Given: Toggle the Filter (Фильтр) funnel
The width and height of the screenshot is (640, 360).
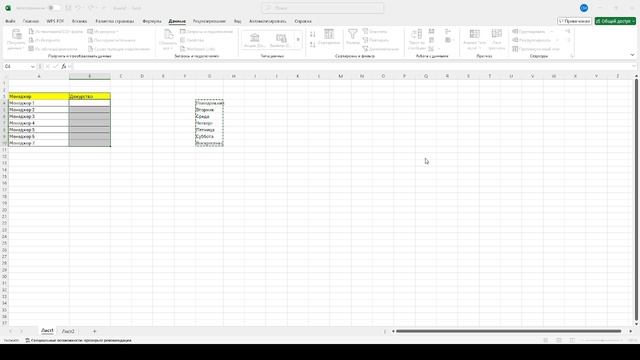Looking at the screenshot, I should coord(353,37).
